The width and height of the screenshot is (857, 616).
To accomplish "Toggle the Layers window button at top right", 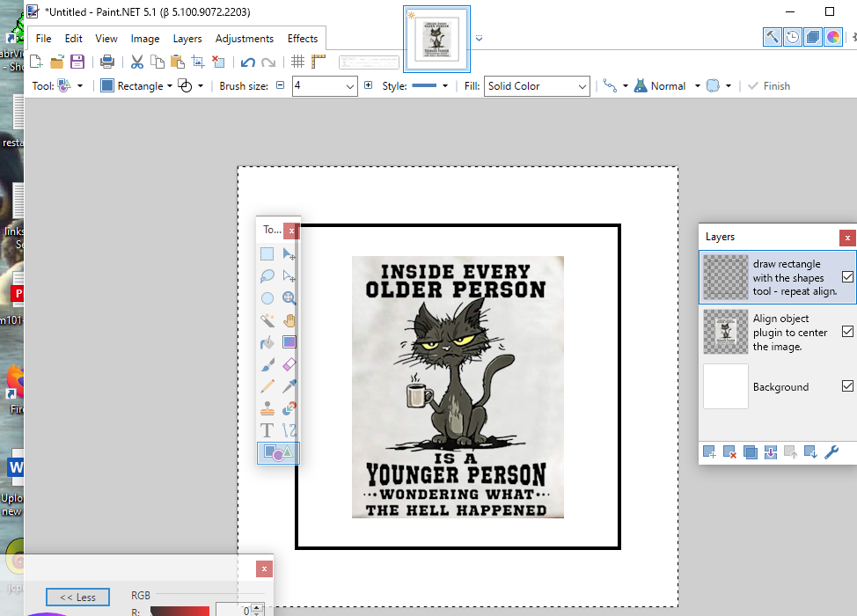I will pos(813,37).
